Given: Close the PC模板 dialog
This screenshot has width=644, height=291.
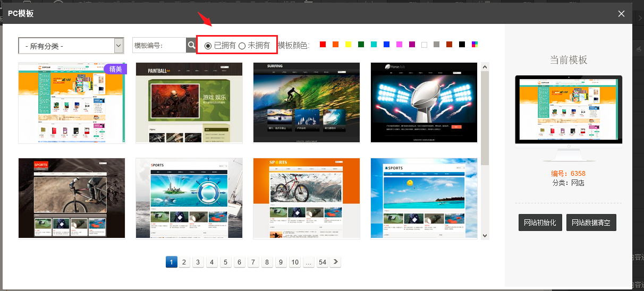Looking at the screenshot, I should pos(621,14).
